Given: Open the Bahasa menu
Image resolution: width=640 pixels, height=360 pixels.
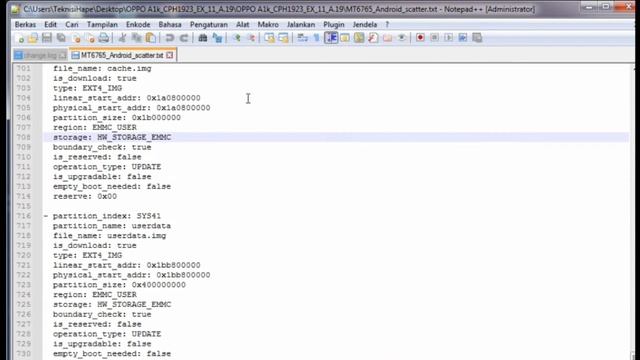Looking at the screenshot, I should pos(170,24).
